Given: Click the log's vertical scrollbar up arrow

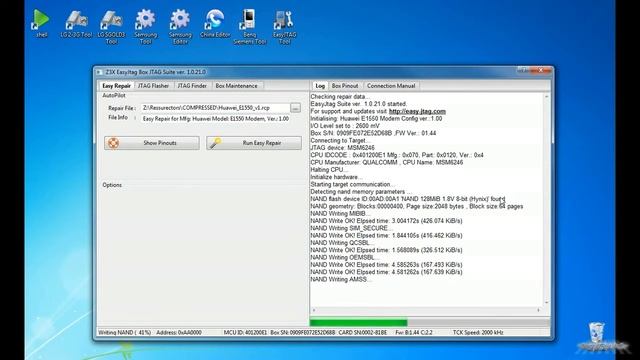Looking at the screenshot, I should [547, 97].
